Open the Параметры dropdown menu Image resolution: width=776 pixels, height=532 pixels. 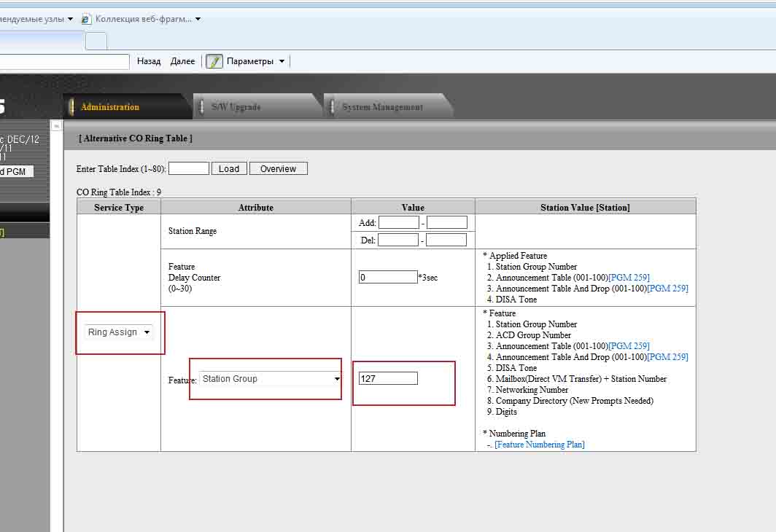(x=255, y=61)
